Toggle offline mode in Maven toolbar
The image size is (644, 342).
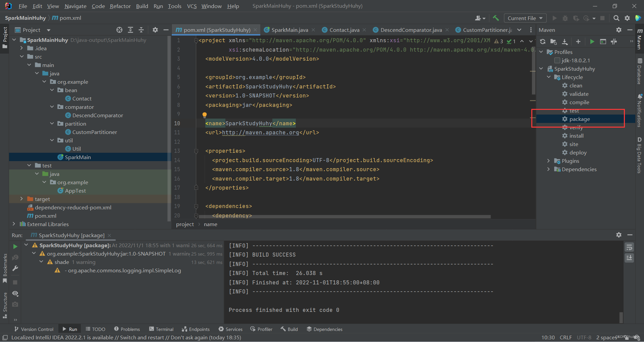pos(614,42)
